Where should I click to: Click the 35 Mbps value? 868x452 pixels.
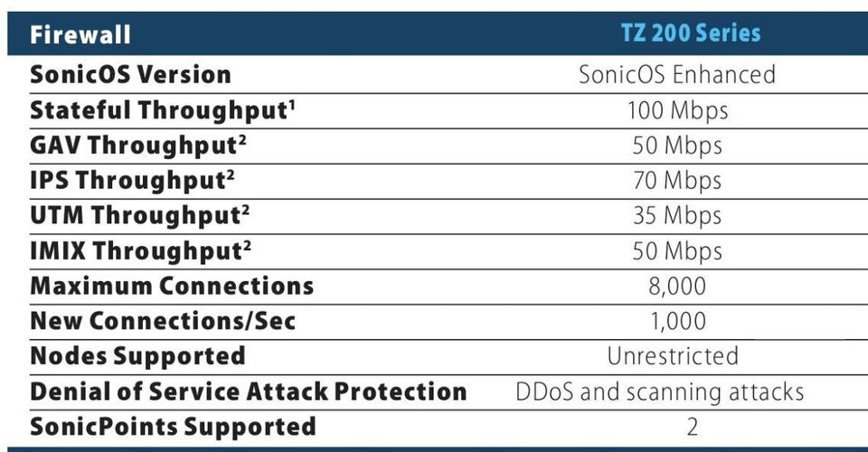pyautogui.click(x=677, y=216)
